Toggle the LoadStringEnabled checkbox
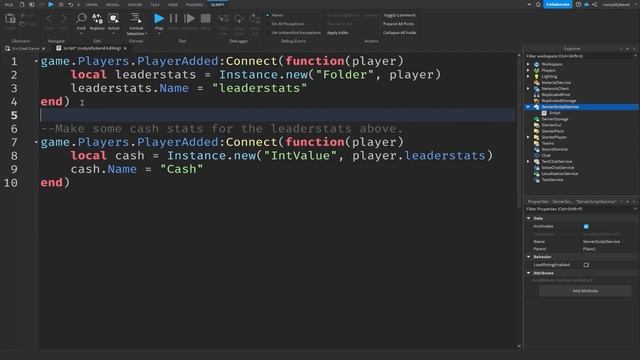Image resolution: width=640 pixels, height=360 pixels. click(586, 265)
